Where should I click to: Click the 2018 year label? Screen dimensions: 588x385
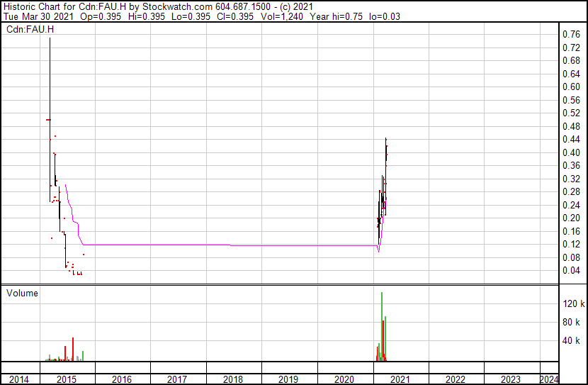(x=232, y=379)
